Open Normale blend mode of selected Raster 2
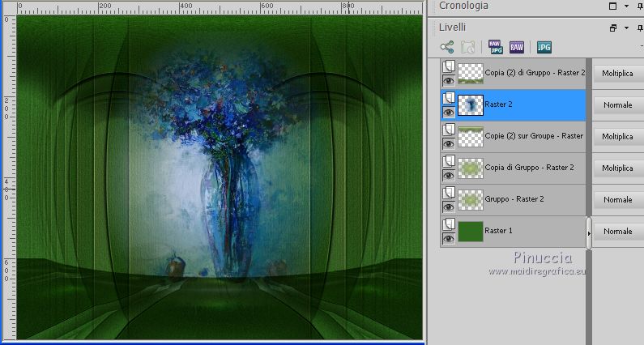The width and height of the screenshot is (644, 345). pyautogui.click(x=618, y=105)
